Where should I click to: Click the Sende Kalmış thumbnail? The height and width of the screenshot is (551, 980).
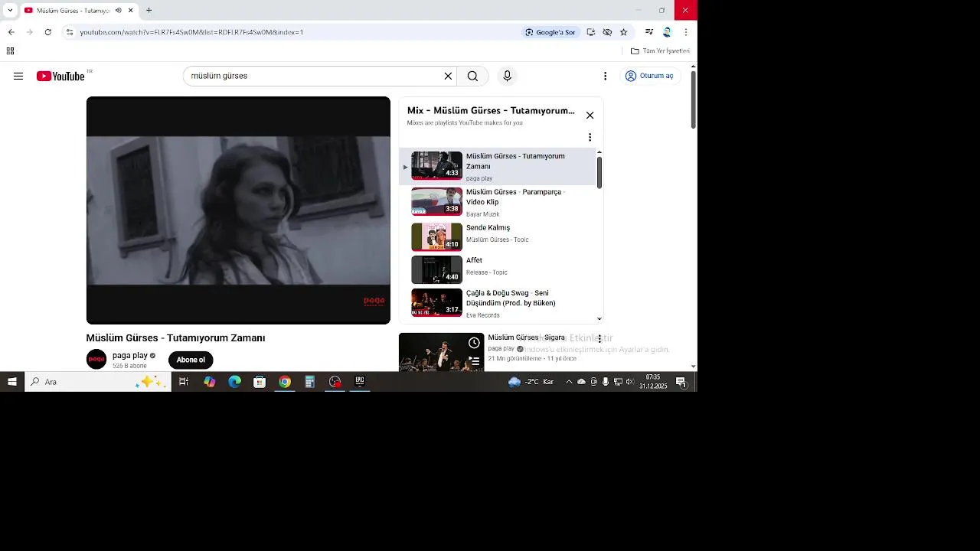436,236
